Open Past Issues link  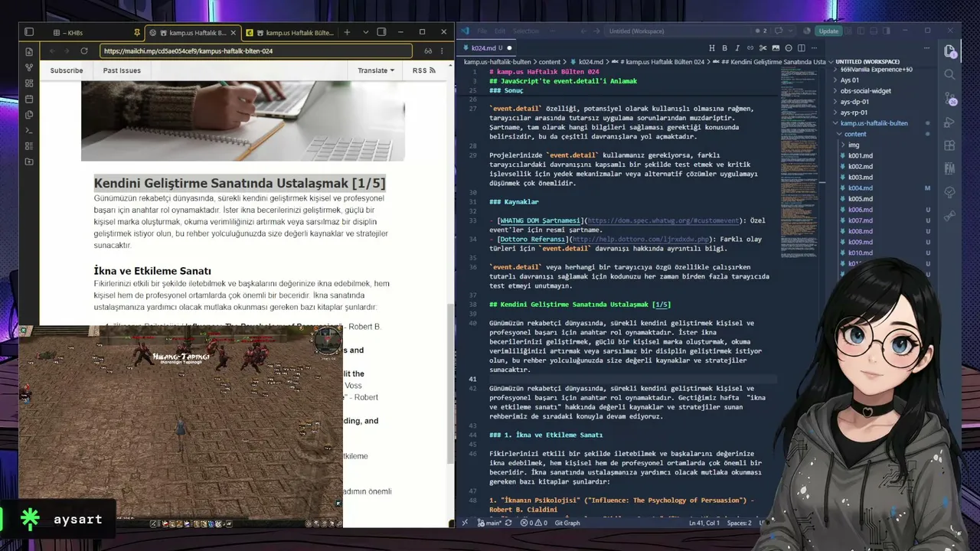click(x=122, y=70)
